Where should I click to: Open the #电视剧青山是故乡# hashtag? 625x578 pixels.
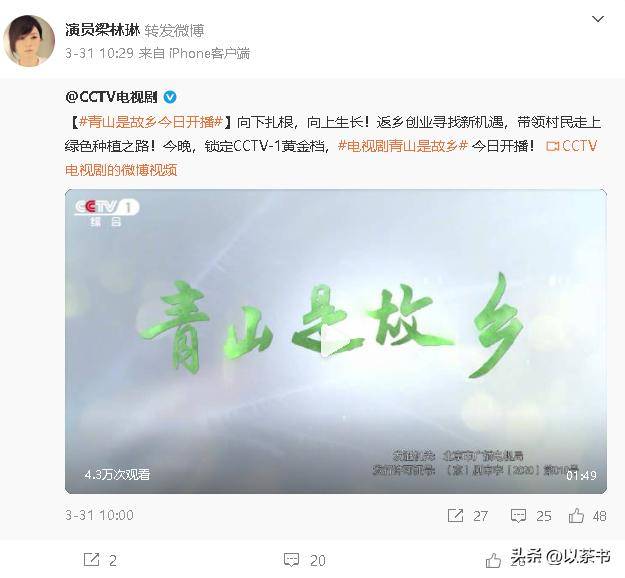tap(403, 145)
